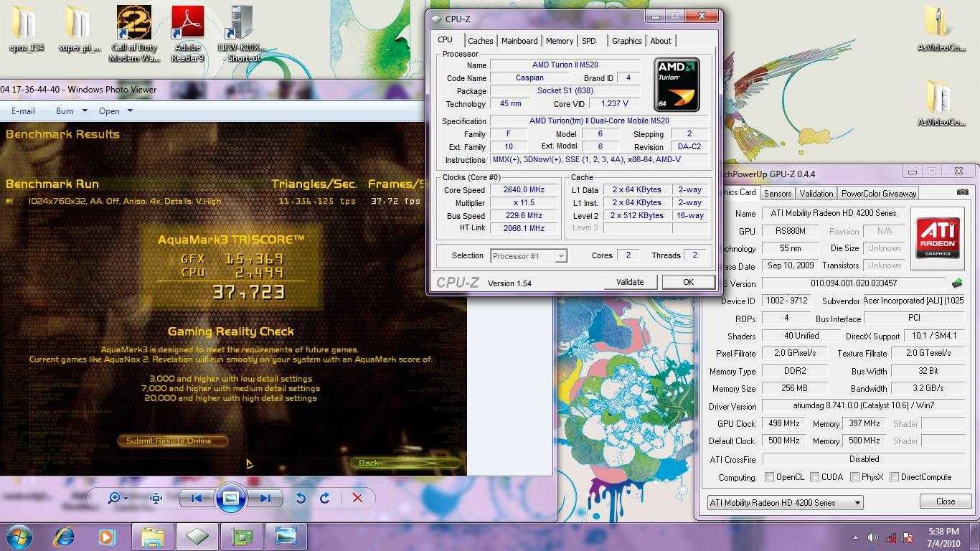
Task: Click the taskbar clock showing 5:38 PM
Action: [943, 537]
